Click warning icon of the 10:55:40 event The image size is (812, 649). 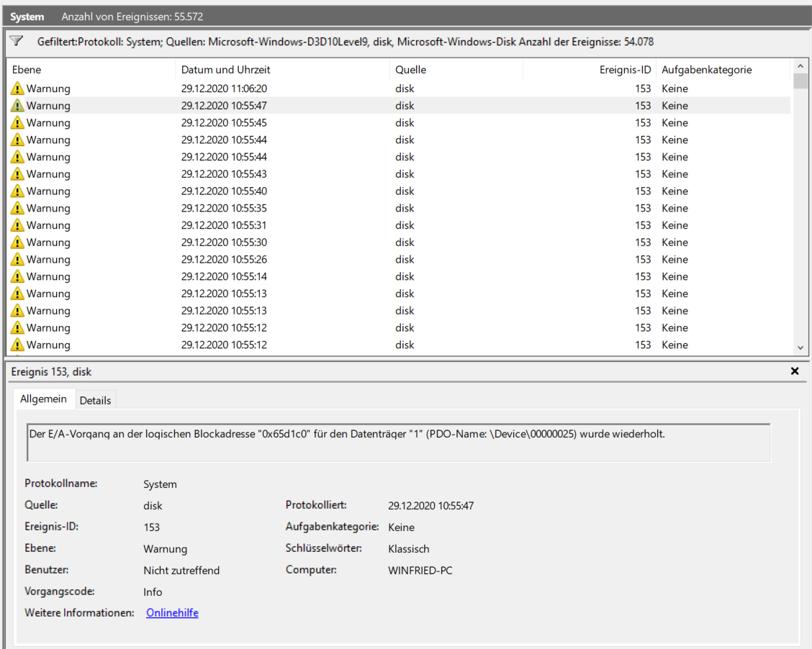click(x=17, y=191)
